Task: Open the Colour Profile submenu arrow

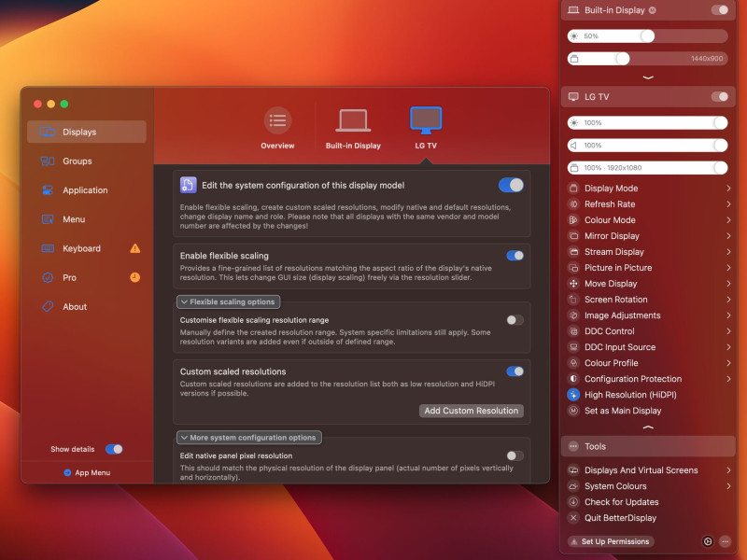Action: pyautogui.click(x=729, y=363)
